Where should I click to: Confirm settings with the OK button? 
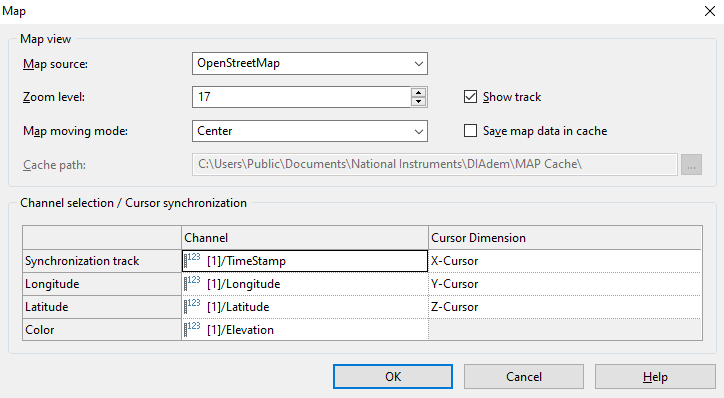392,377
